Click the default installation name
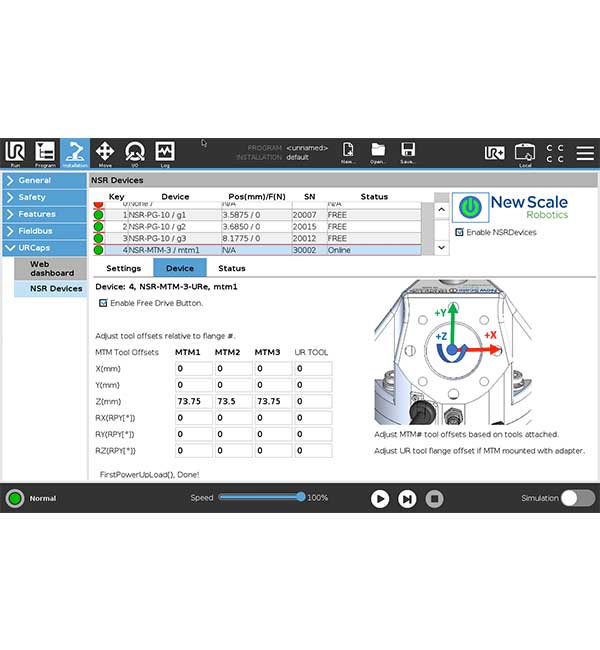600x650 pixels. coord(298,157)
